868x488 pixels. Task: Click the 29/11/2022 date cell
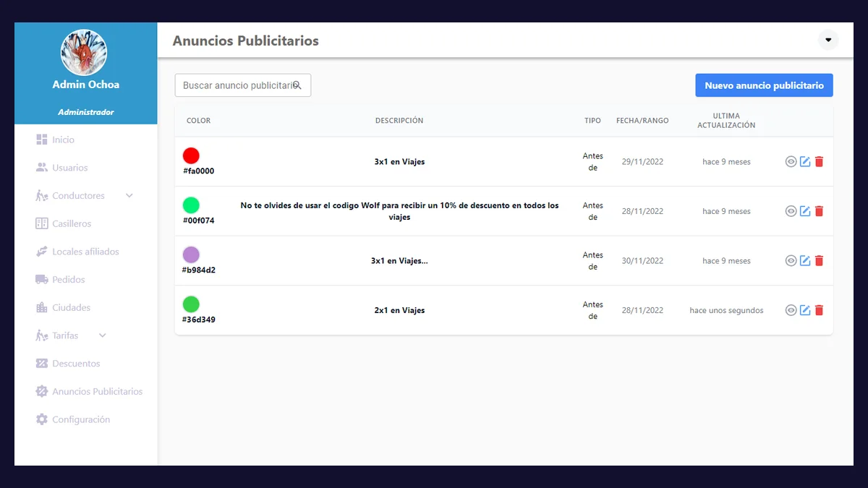point(642,162)
